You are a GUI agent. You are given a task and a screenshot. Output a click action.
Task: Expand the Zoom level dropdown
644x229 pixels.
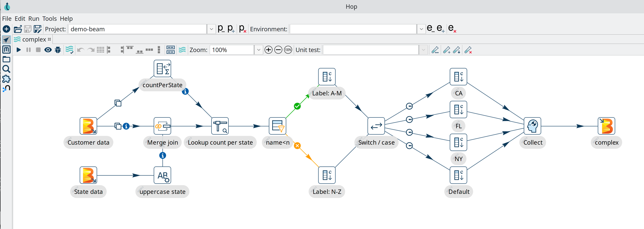pyautogui.click(x=259, y=50)
